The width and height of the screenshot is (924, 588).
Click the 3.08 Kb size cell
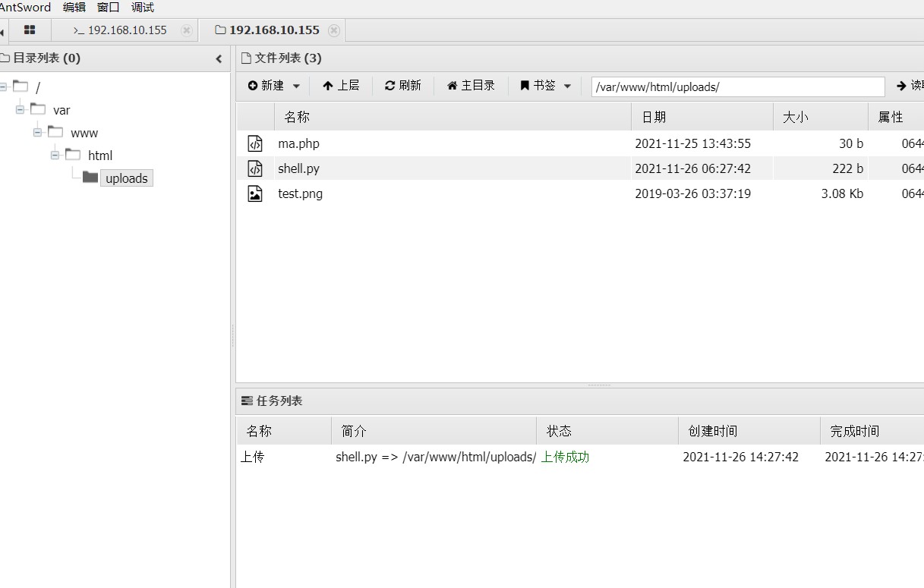[x=842, y=193]
